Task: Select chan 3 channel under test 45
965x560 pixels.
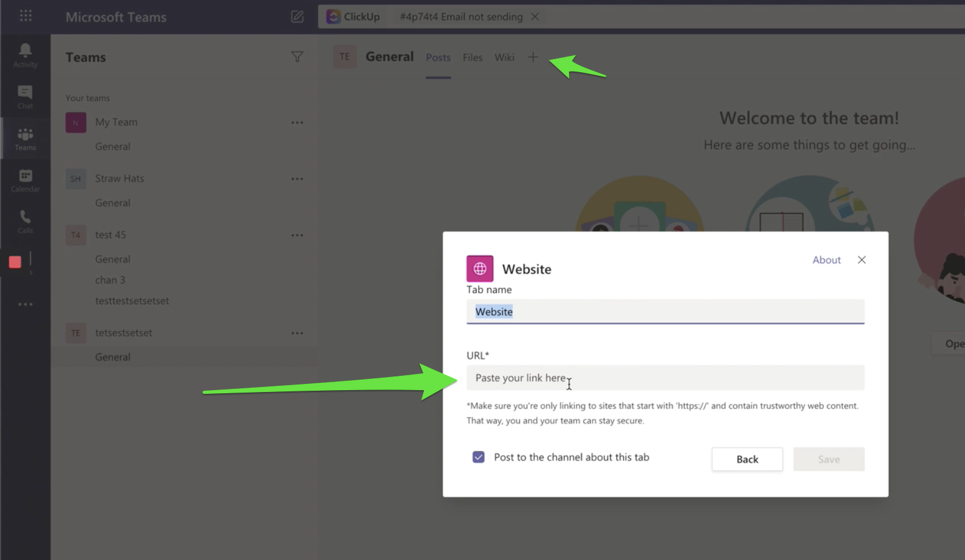Action: tap(110, 280)
